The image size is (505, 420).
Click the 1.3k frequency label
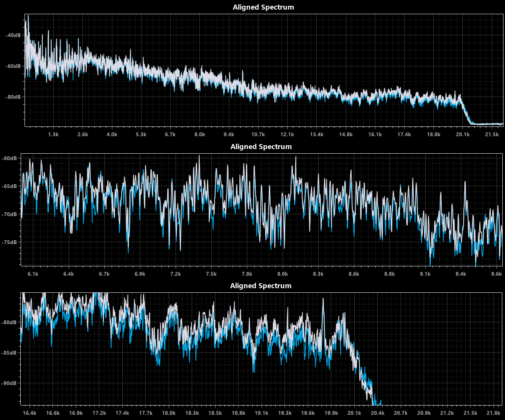tap(53, 135)
